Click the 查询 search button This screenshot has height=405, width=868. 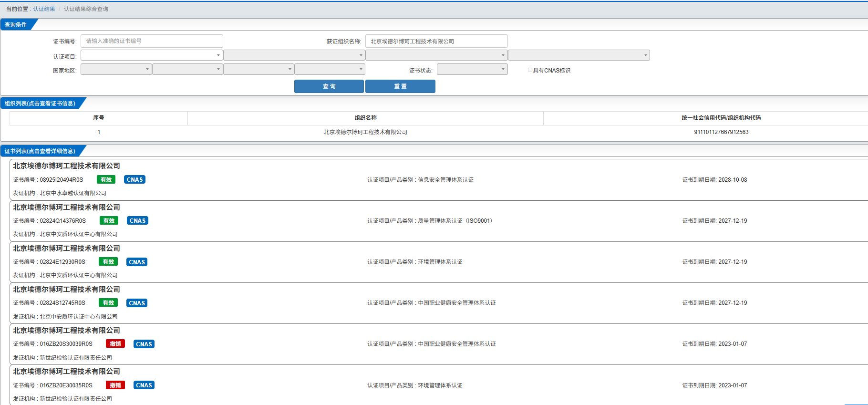(x=329, y=86)
